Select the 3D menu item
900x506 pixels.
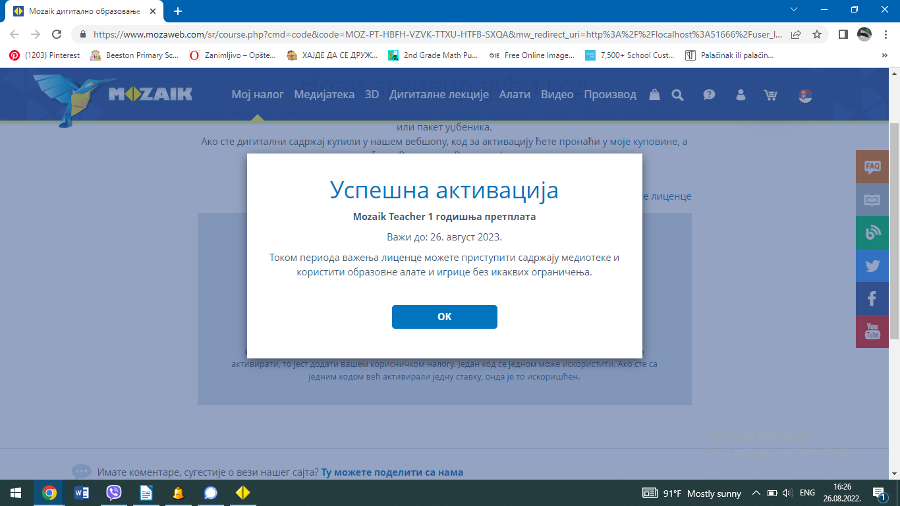tap(372, 94)
